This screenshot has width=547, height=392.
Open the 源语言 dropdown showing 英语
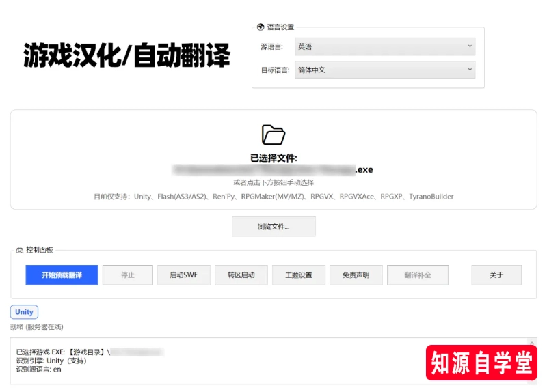(x=384, y=46)
